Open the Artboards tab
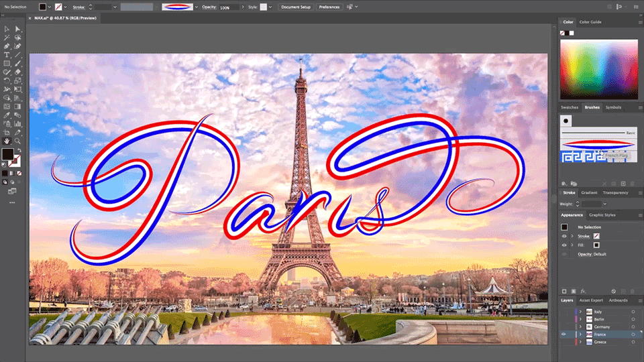The width and height of the screenshot is (644, 362). tap(618, 300)
